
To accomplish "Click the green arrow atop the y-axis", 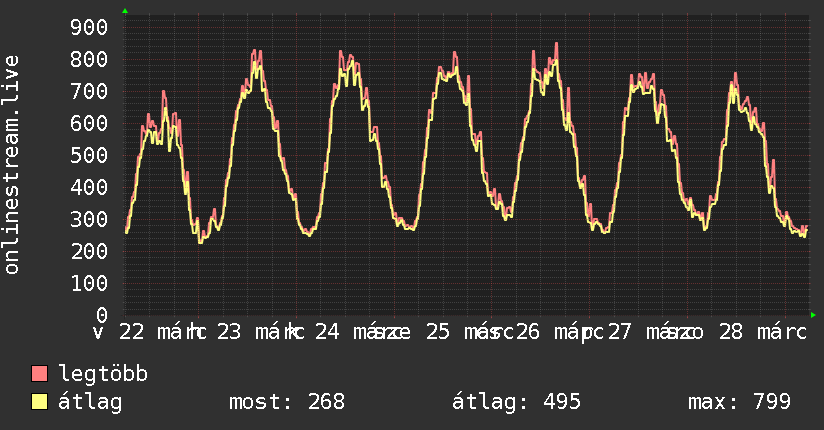I will [125, 11].
